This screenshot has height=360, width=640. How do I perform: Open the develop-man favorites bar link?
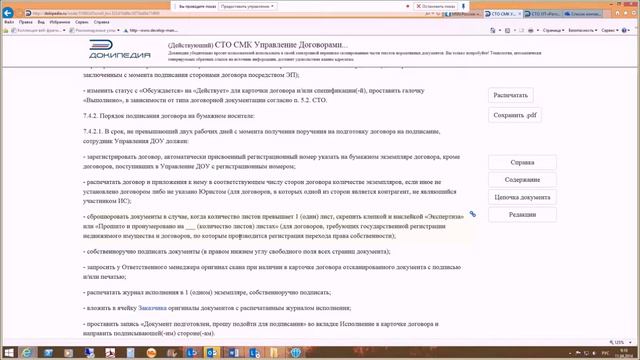(151, 30)
